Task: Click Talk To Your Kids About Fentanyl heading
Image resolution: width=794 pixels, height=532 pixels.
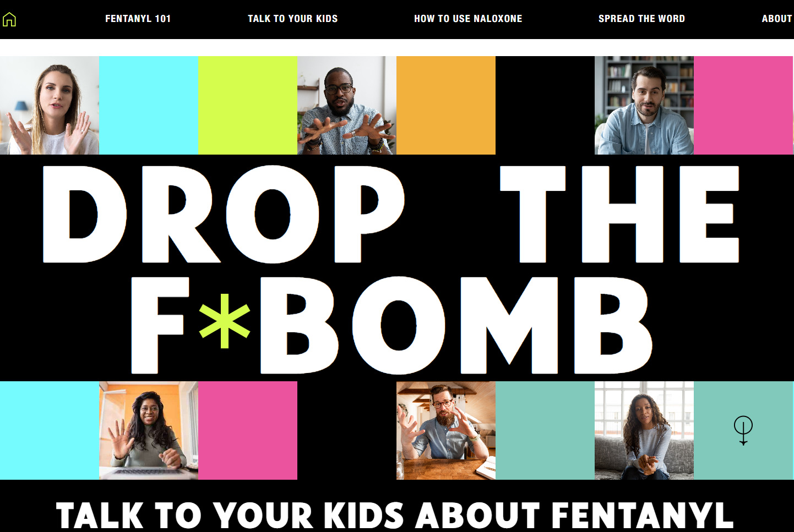Action: coord(395,515)
